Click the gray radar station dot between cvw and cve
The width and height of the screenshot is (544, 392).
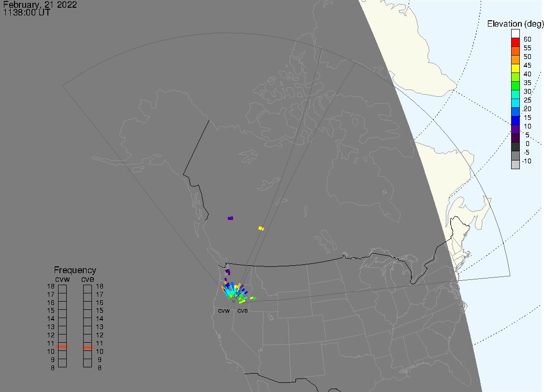(x=234, y=302)
